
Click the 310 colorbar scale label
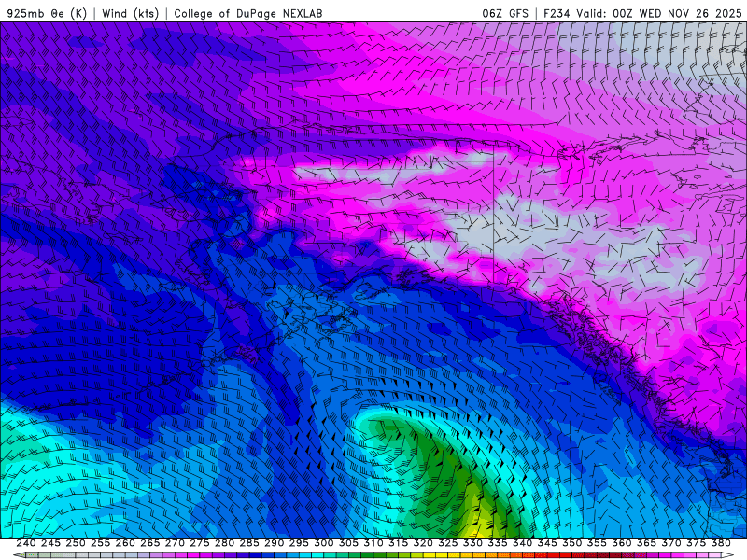click(373, 543)
